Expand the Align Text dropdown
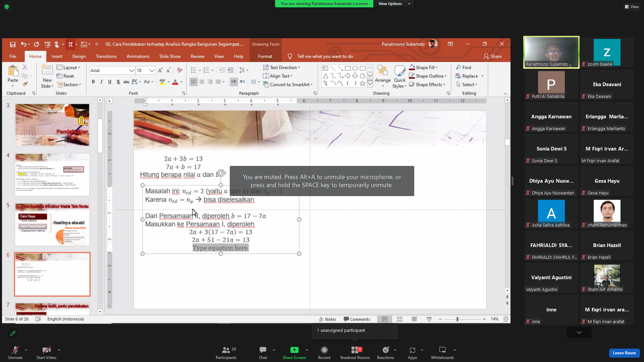 click(x=278, y=76)
